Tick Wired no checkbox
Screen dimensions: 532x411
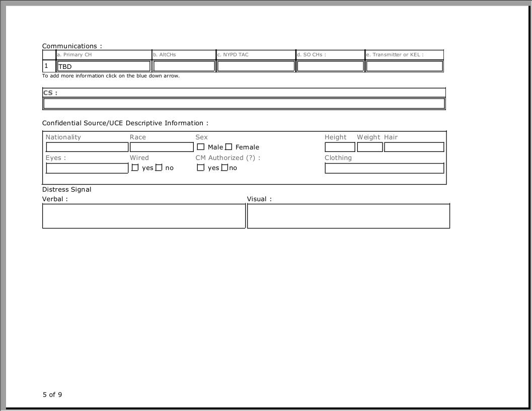point(159,168)
